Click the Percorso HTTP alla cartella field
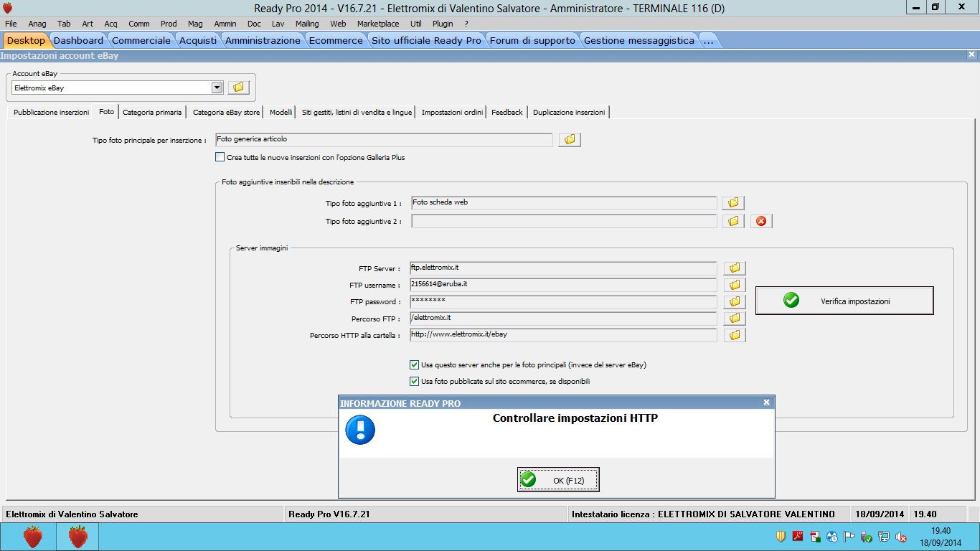The height and width of the screenshot is (551, 980). point(563,335)
